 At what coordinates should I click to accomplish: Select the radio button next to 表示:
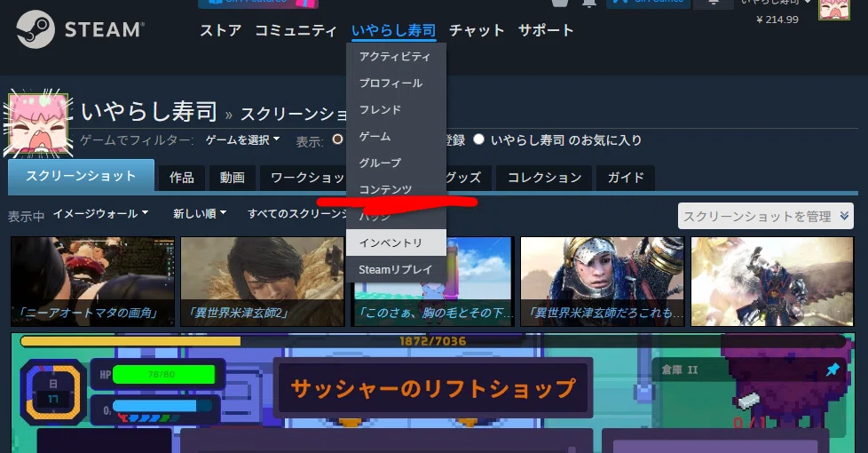click(337, 139)
